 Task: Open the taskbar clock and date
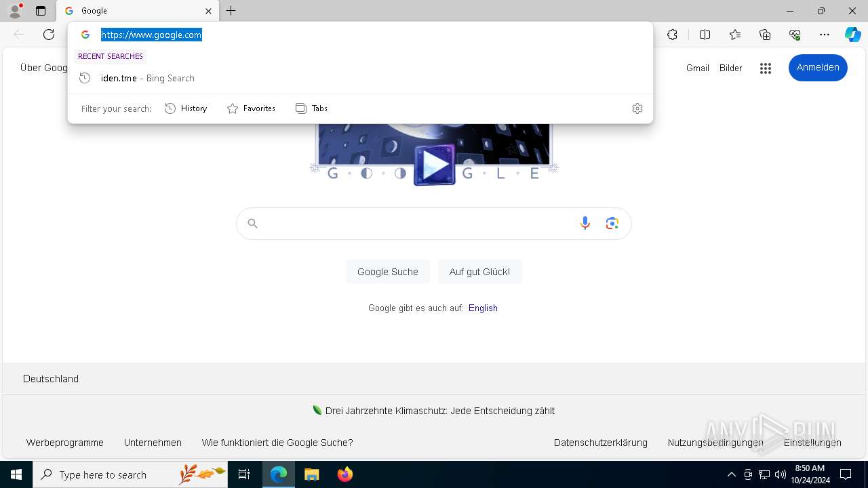coord(810,474)
